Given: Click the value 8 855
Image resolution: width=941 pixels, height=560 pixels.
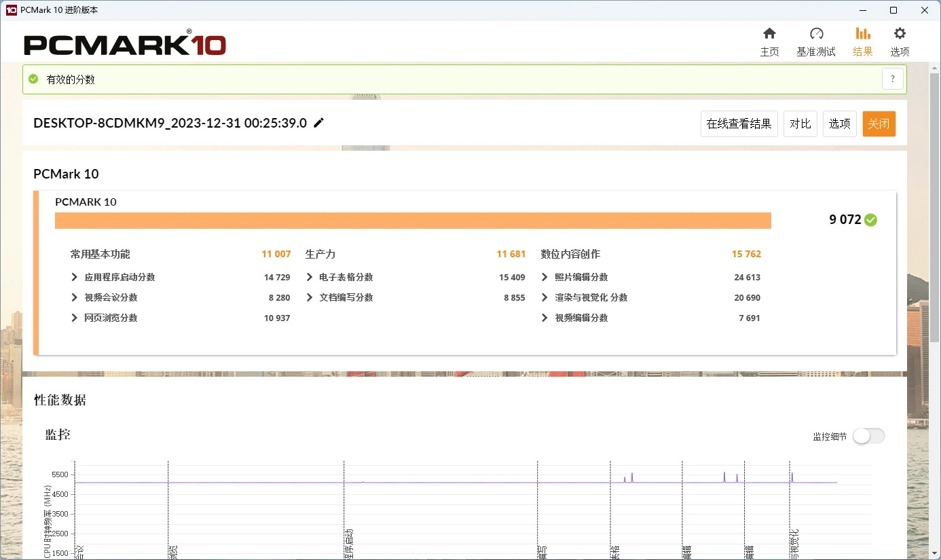Looking at the screenshot, I should pos(515,297).
